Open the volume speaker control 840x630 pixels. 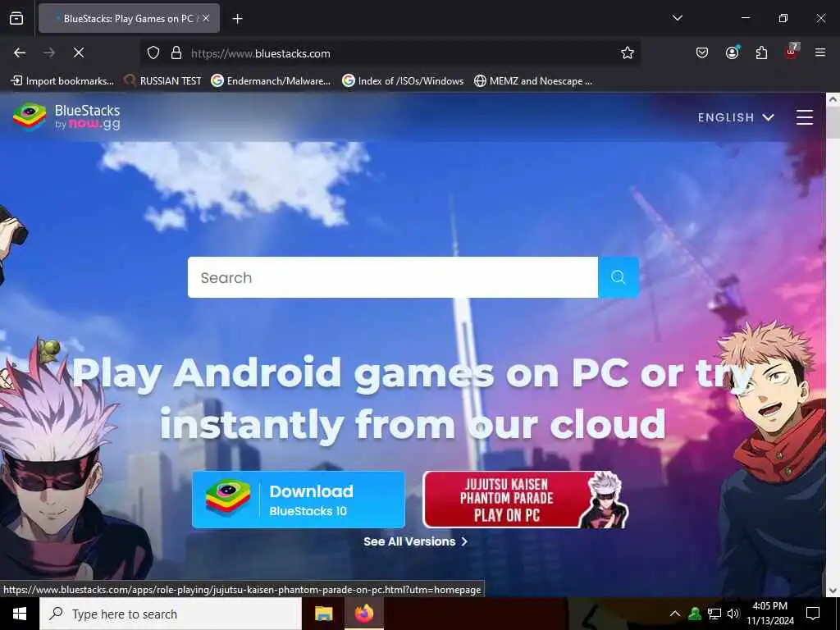coord(733,614)
